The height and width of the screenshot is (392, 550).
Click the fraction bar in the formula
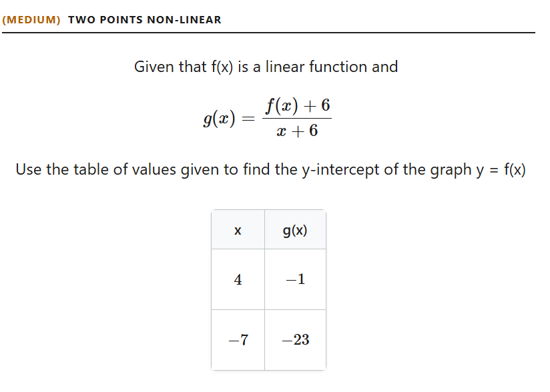tap(297, 118)
